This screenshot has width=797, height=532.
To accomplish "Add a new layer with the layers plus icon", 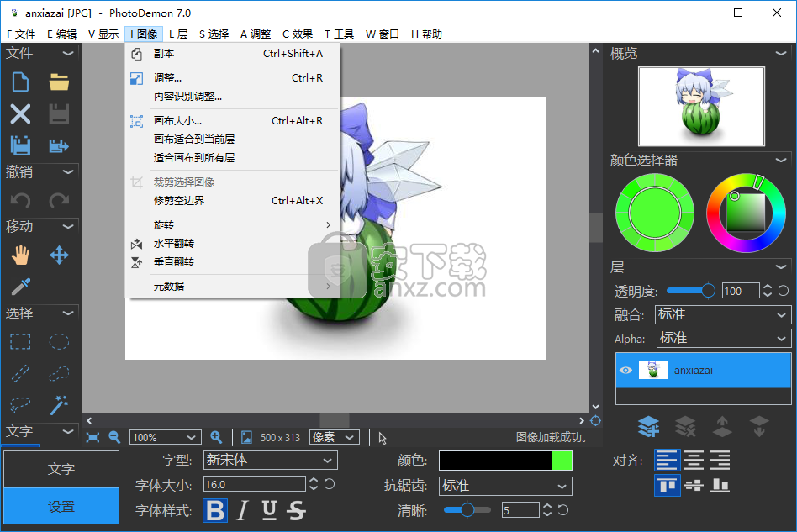I will click(648, 427).
